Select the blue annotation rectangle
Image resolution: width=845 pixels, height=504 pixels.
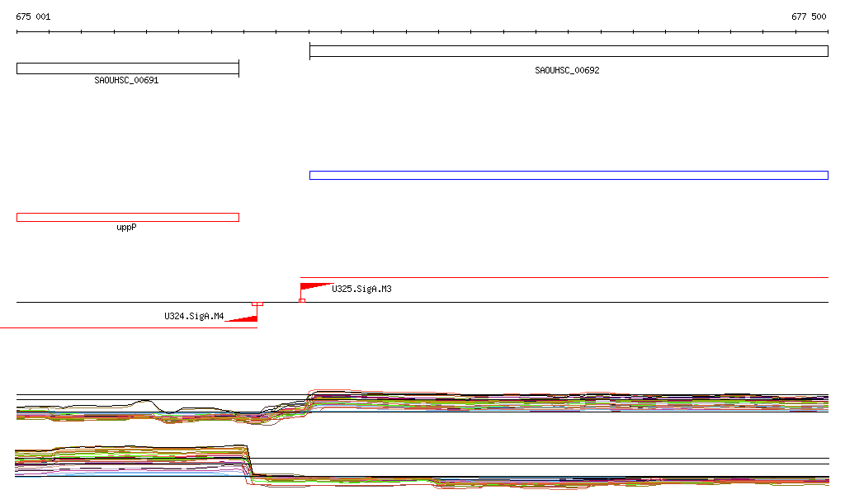tap(569, 175)
